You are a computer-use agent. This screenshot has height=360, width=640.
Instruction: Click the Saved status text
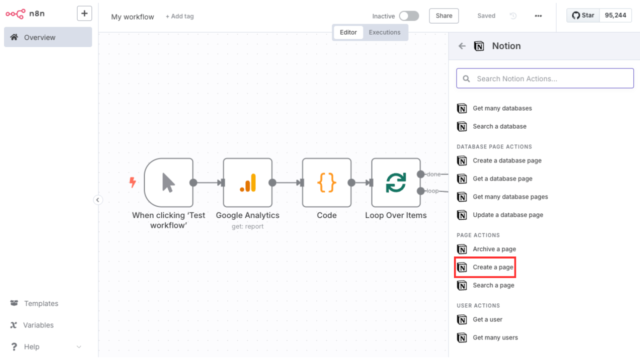coord(486,16)
